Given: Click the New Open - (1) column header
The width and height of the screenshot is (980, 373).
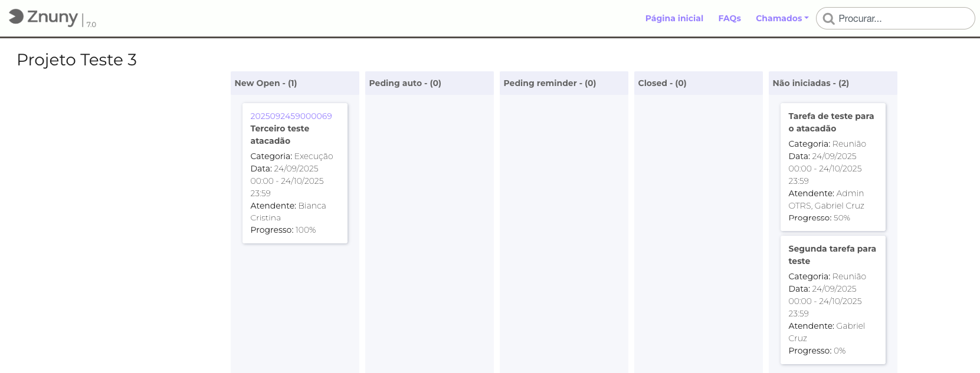Looking at the screenshot, I should click(x=295, y=83).
